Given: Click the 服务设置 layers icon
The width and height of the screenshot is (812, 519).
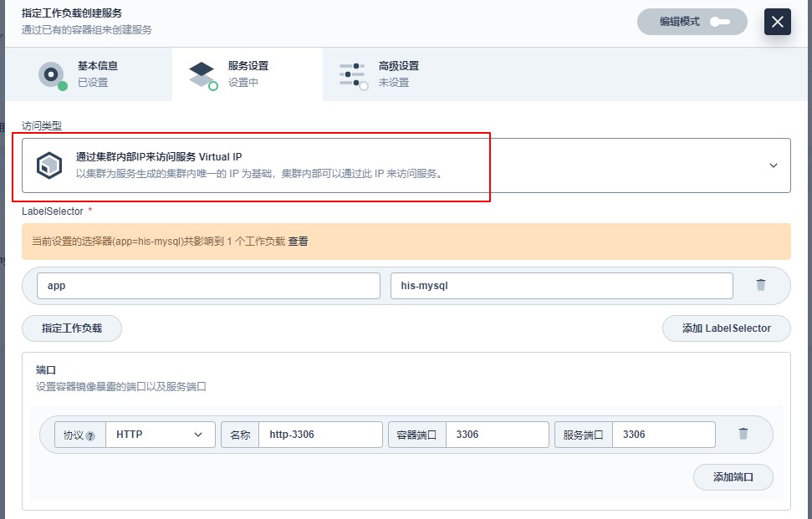Looking at the screenshot, I should click(x=202, y=75).
